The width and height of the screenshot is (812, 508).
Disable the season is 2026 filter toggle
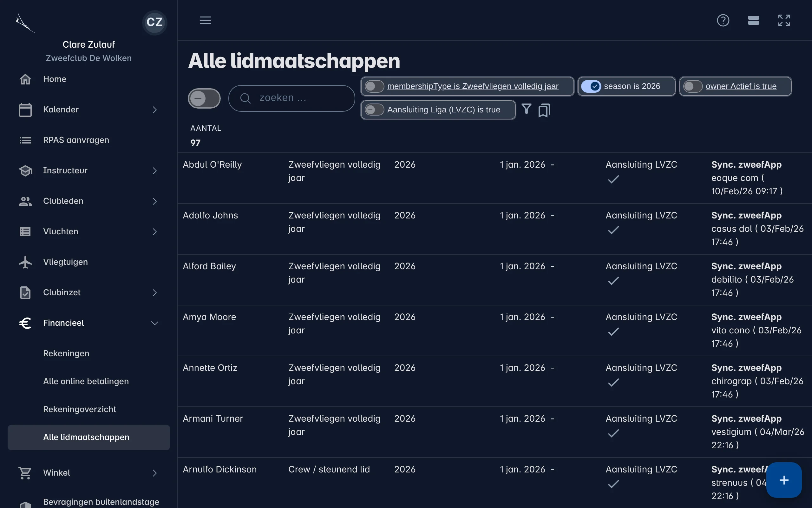(591, 86)
